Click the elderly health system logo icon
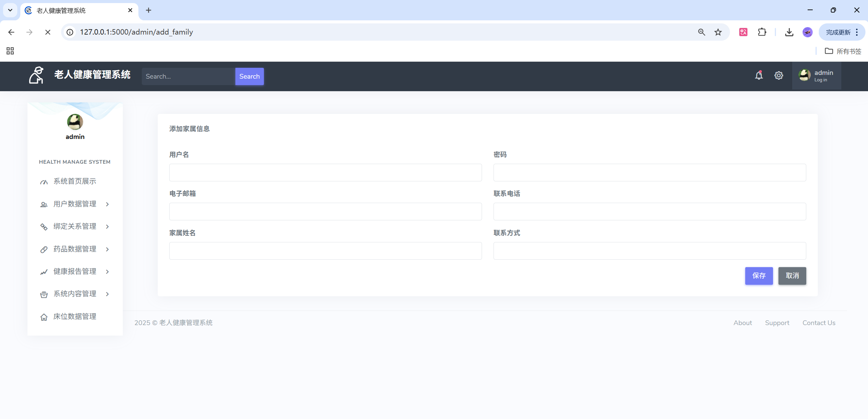Viewport: 868px width, 419px height. click(x=36, y=75)
